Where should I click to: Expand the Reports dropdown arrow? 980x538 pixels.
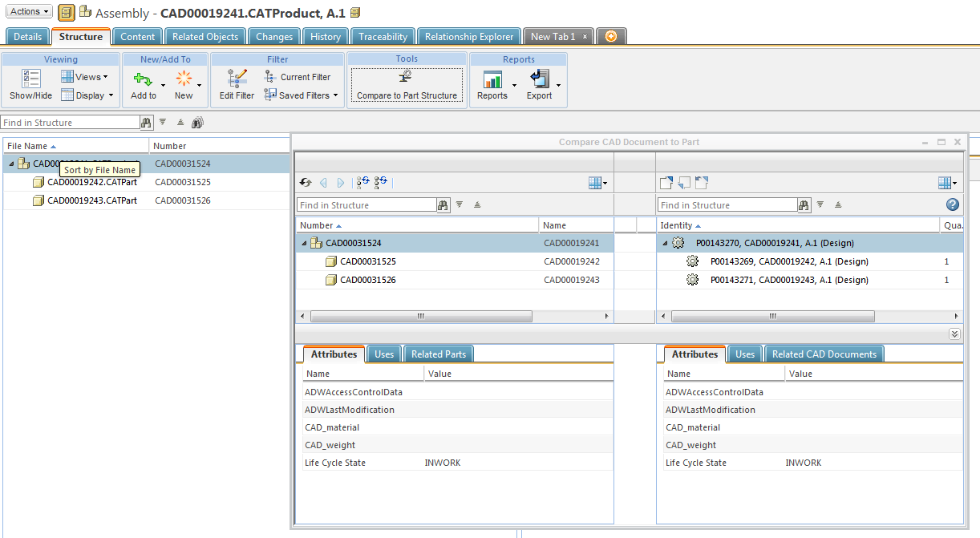coord(514,85)
